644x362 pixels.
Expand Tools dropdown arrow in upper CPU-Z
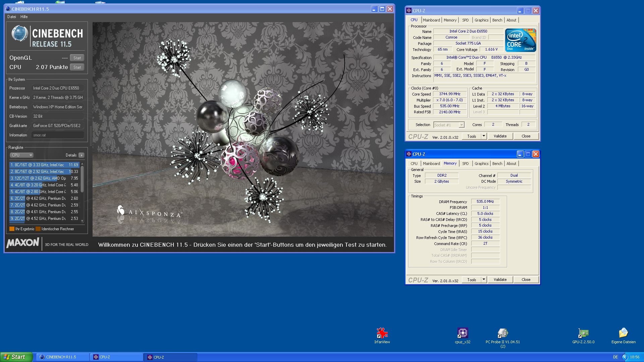(x=484, y=136)
